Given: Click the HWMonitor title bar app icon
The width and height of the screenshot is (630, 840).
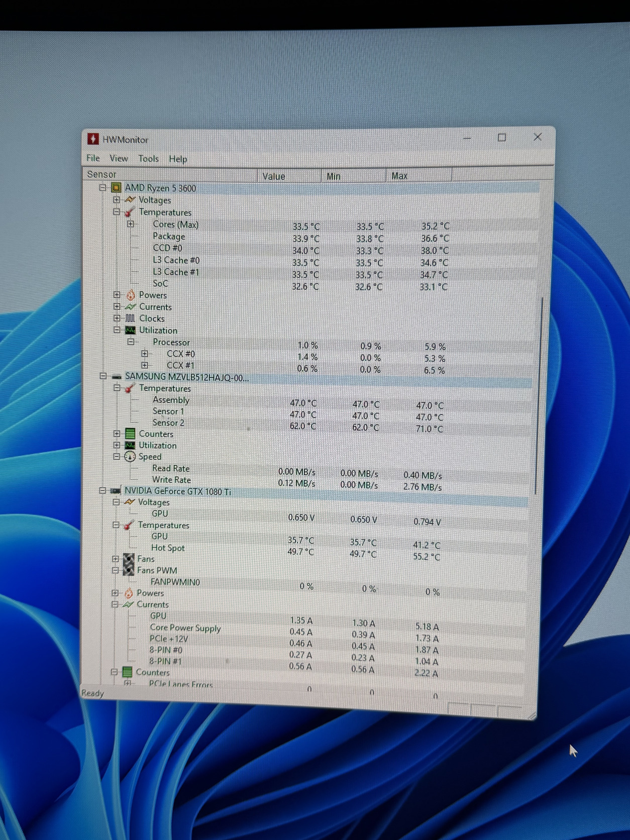Looking at the screenshot, I should 93,139.
